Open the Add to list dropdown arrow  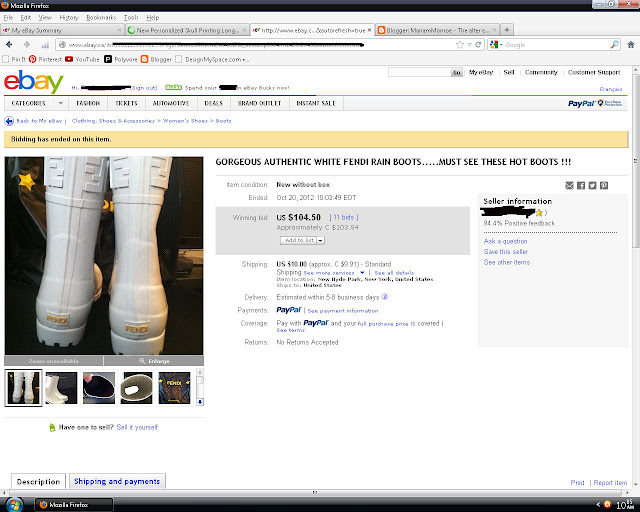pyautogui.click(x=321, y=240)
